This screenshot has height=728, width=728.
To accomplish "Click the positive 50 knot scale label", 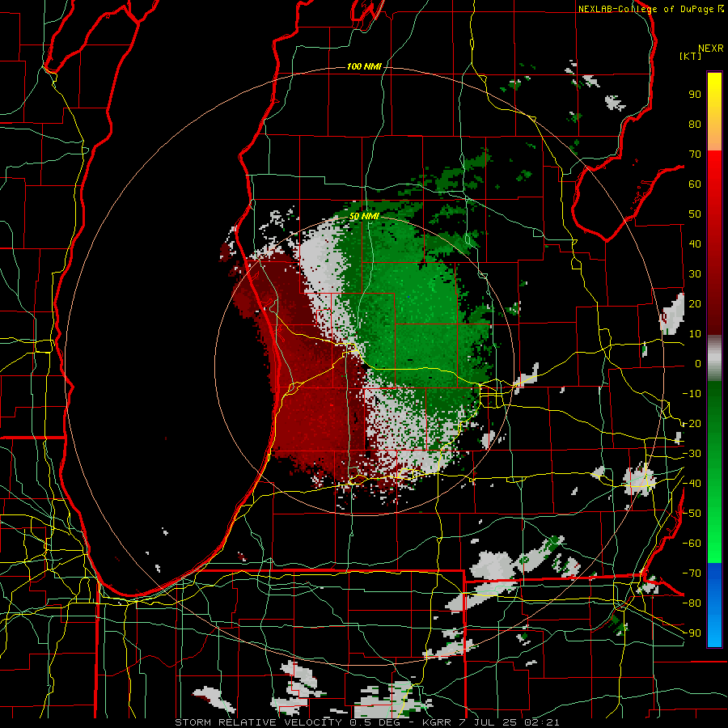I will click(x=695, y=214).
